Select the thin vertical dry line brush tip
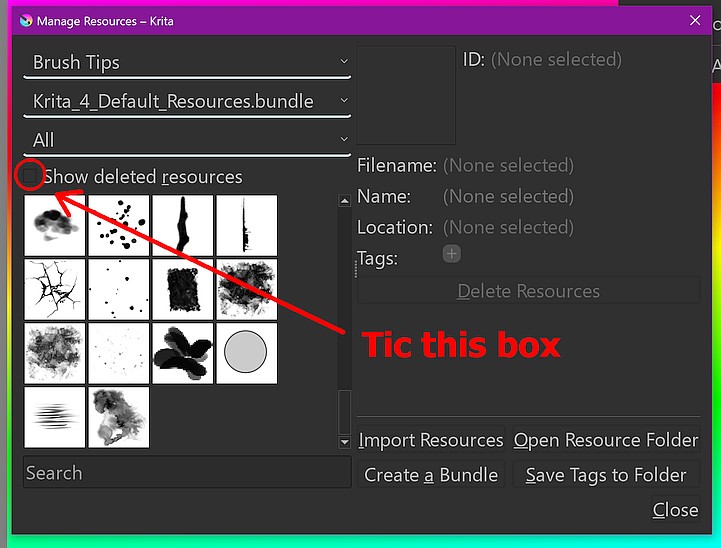This screenshot has height=548, width=721. pyautogui.click(x=246, y=225)
